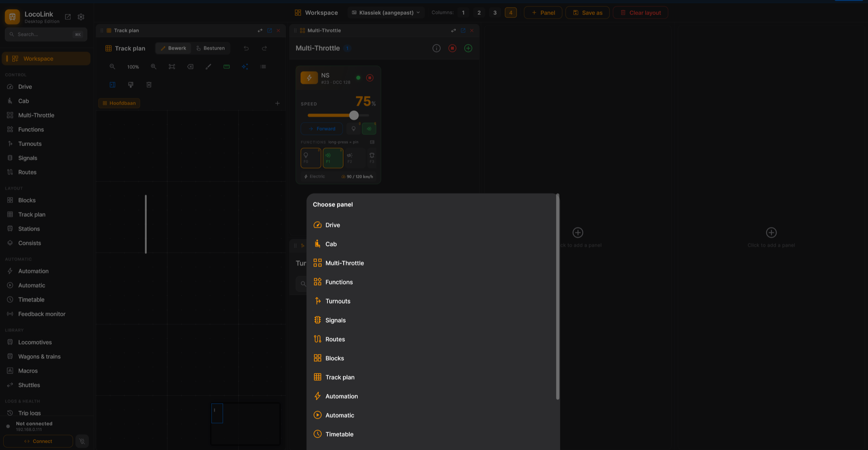Switch Track plan to Besturen mode

click(x=211, y=48)
